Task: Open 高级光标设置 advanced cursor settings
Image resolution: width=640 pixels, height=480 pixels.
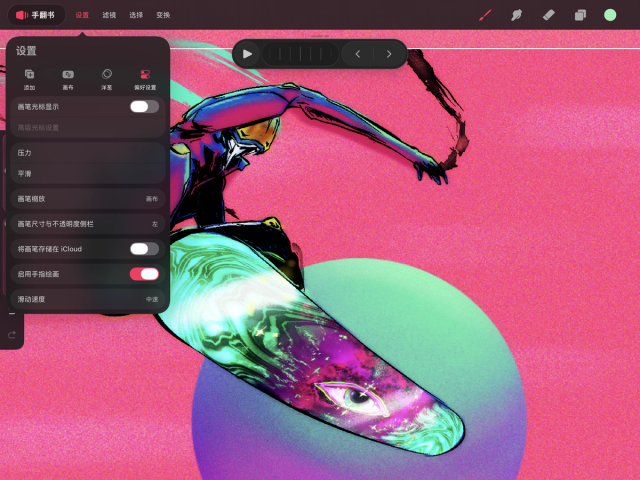Action: [x=87, y=128]
